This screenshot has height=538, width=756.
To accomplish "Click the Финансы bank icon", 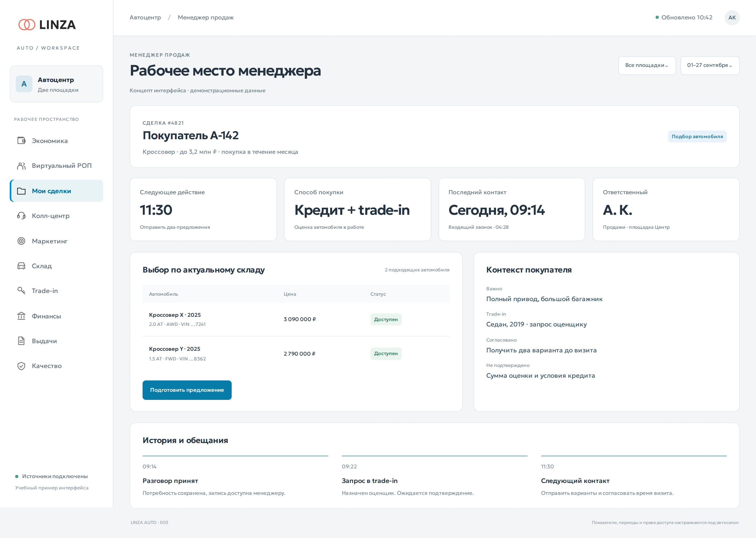I will pyautogui.click(x=21, y=316).
